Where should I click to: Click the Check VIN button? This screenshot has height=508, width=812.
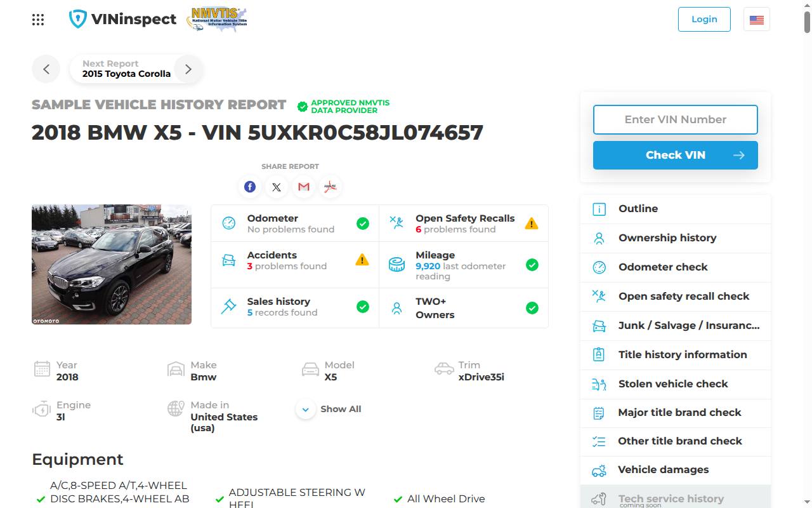(676, 155)
